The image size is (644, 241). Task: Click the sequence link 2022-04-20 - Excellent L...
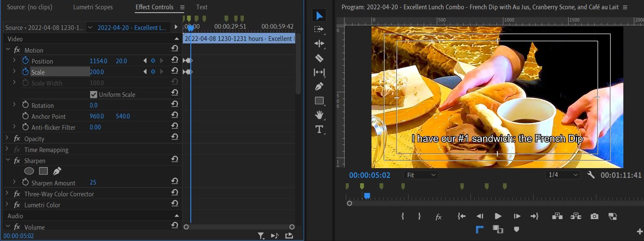[x=131, y=27]
